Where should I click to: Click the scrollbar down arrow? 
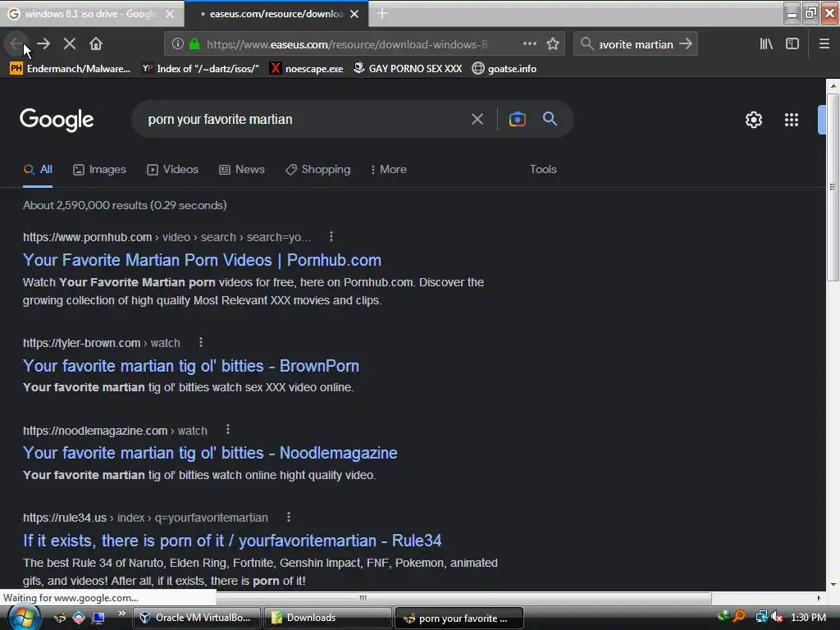tap(833, 585)
